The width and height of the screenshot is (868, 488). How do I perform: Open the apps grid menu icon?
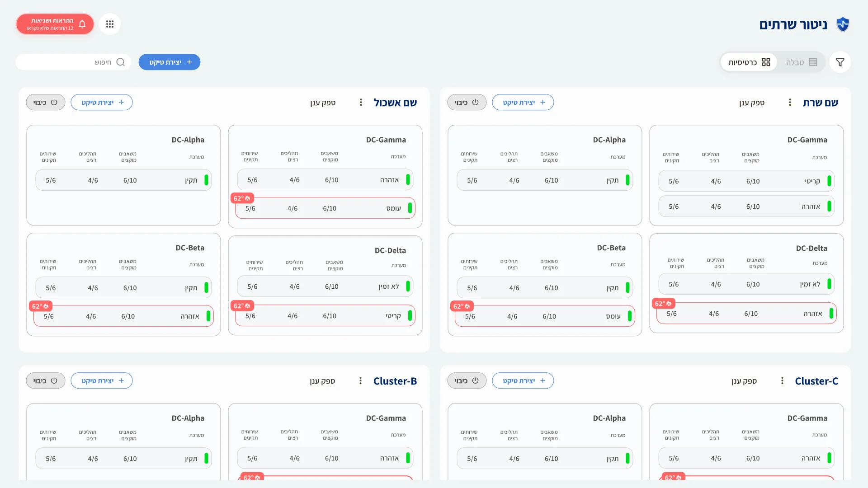[110, 24]
